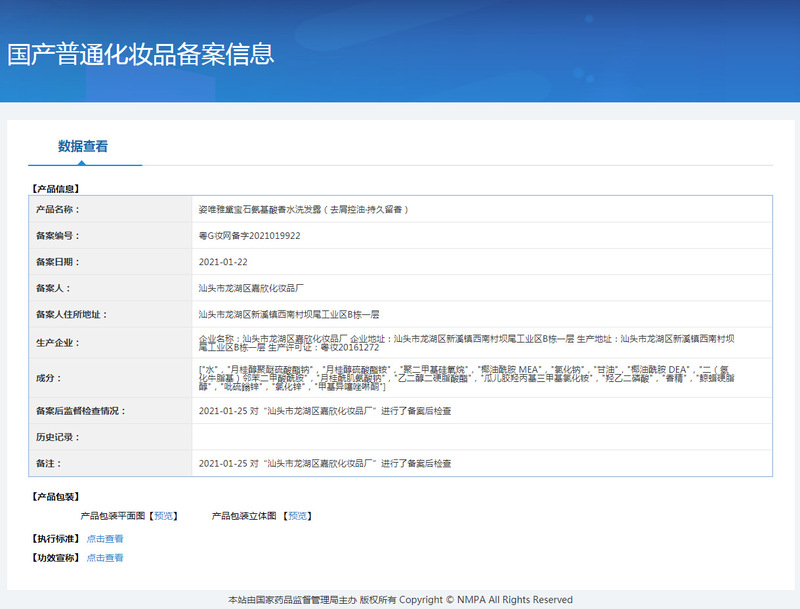
Task: Click the 国产普通化妆品备案信息 page title
Action: (x=141, y=54)
